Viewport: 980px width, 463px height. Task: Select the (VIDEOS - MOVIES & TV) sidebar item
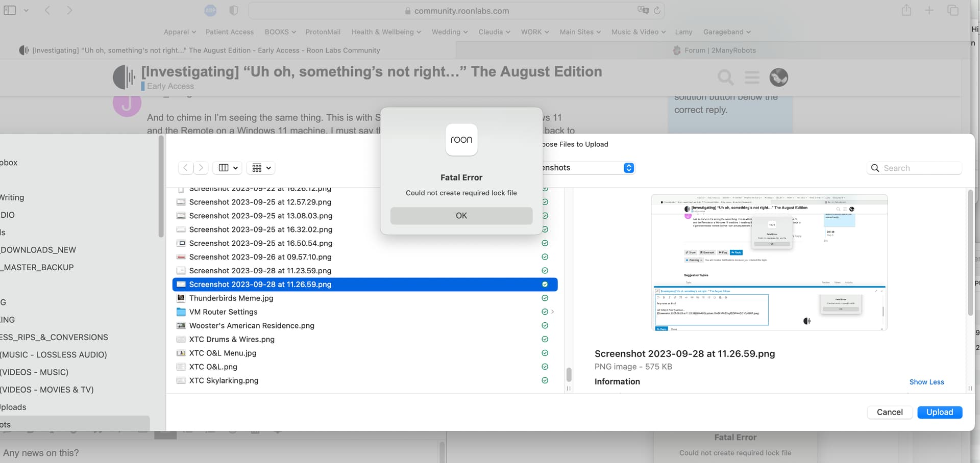tap(47, 390)
